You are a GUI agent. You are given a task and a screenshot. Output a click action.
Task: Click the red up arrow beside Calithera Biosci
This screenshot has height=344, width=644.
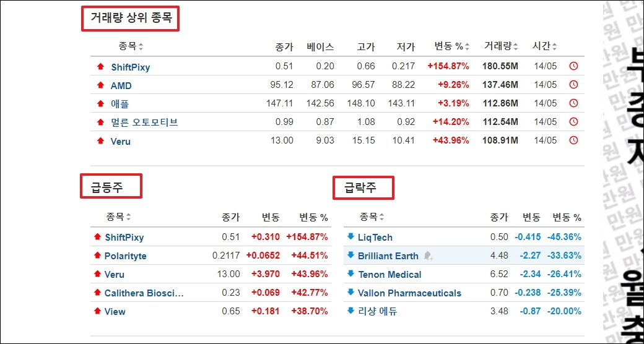click(97, 292)
